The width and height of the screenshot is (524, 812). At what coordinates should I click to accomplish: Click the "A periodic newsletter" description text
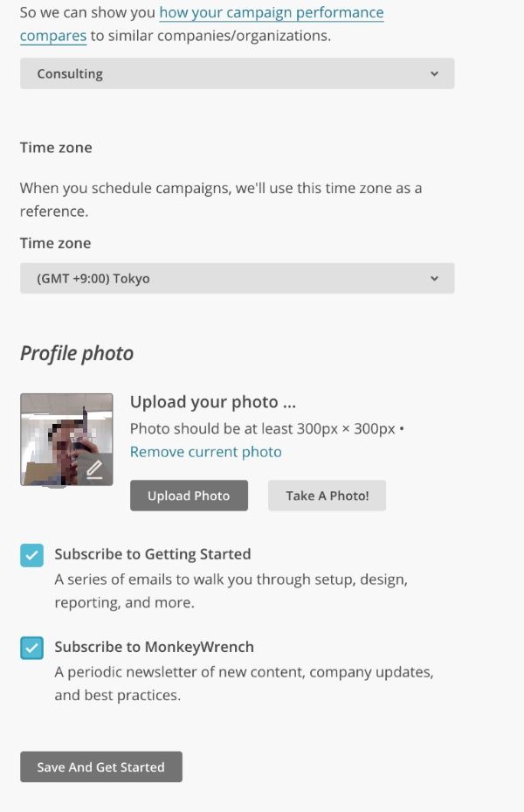tap(244, 684)
